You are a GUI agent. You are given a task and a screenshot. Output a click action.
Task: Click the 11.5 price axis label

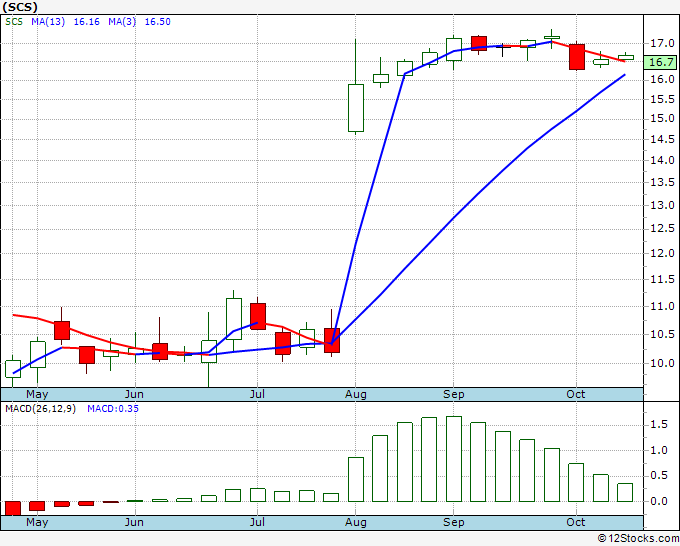pyautogui.click(x=662, y=279)
